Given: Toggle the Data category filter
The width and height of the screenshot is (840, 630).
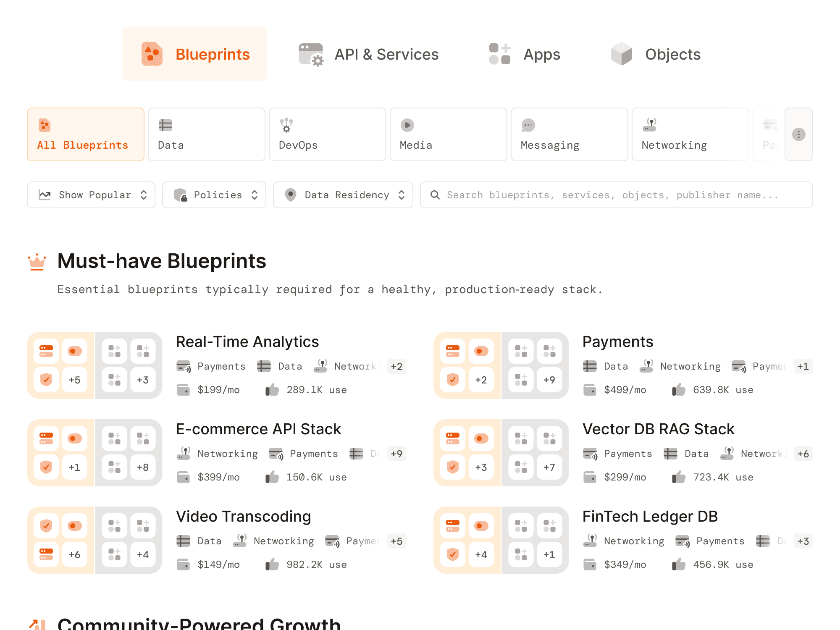Looking at the screenshot, I should (x=206, y=134).
